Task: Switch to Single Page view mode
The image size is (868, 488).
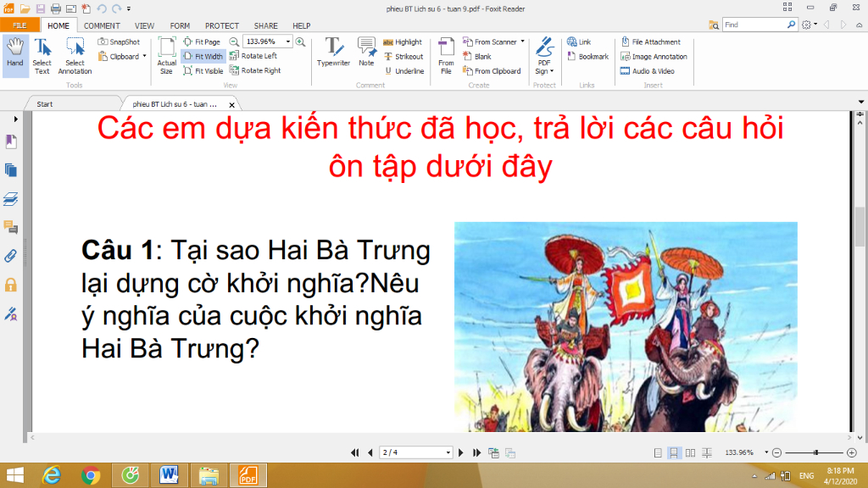Action: coord(658,452)
